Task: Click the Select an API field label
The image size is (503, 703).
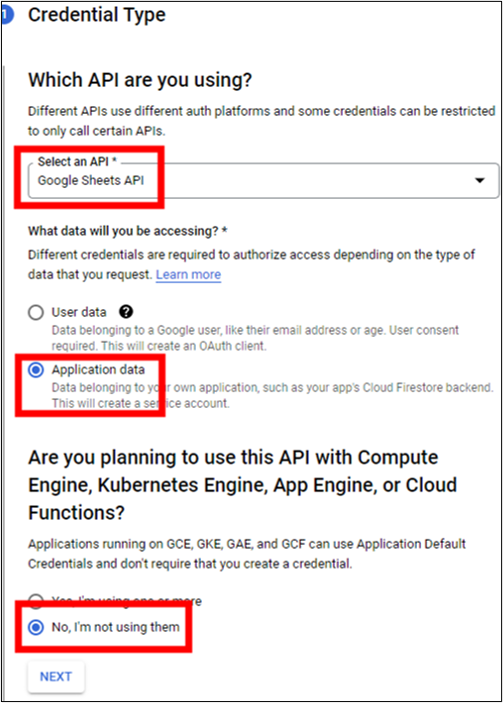Action: 77,161
